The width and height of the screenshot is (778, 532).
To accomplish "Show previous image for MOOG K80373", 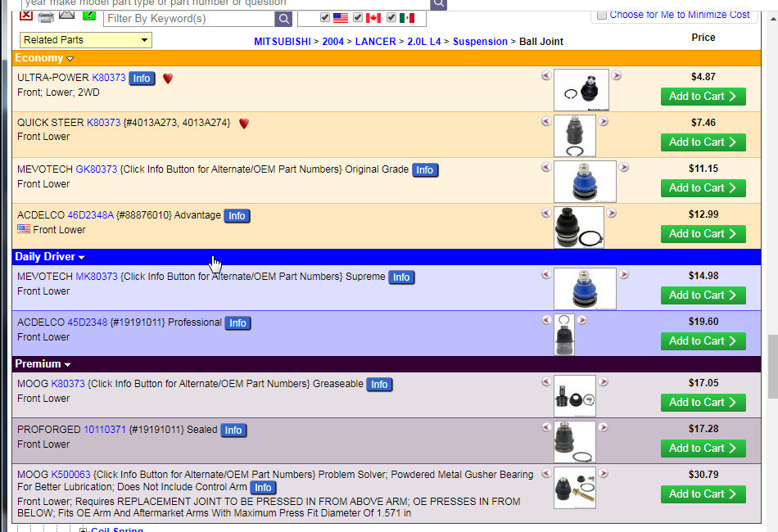I will (x=546, y=381).
